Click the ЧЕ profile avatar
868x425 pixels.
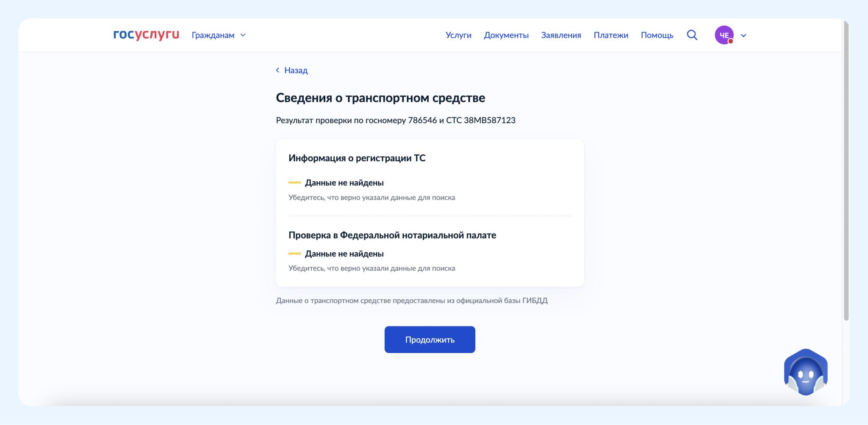click(x=724, y=35)
